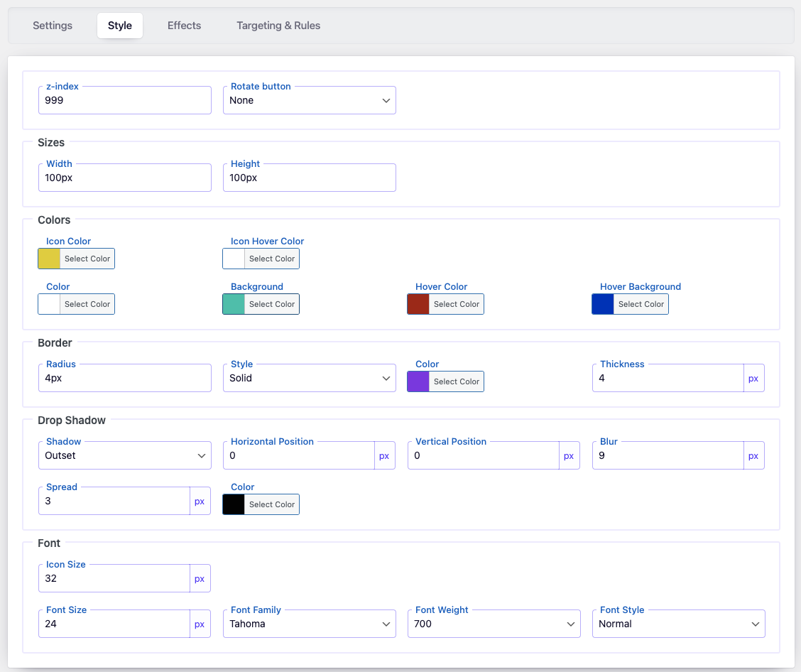
Task: Open the Effects tab
Action: [x=184, y=26]
